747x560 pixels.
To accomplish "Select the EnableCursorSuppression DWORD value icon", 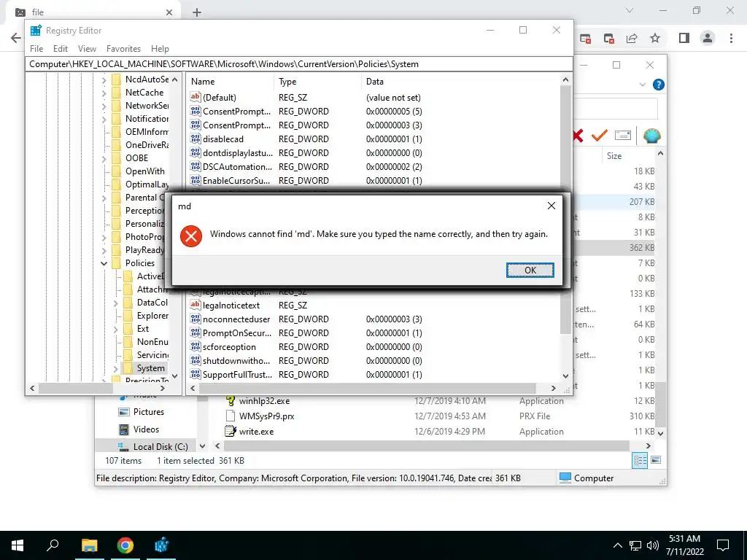I will (x=195, y=180).
